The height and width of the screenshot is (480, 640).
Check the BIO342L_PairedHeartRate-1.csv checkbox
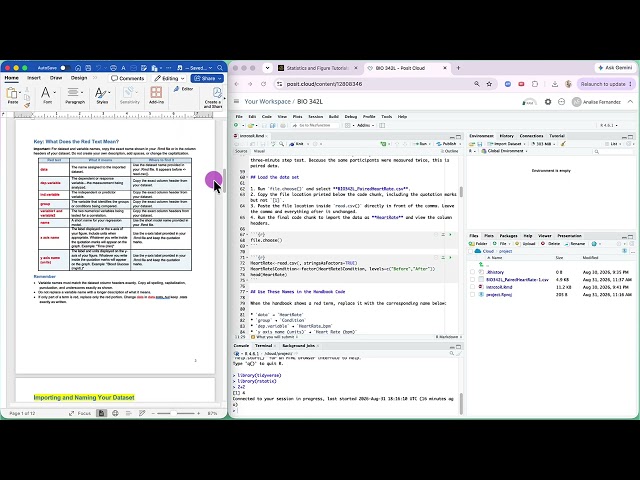[472, 280]
